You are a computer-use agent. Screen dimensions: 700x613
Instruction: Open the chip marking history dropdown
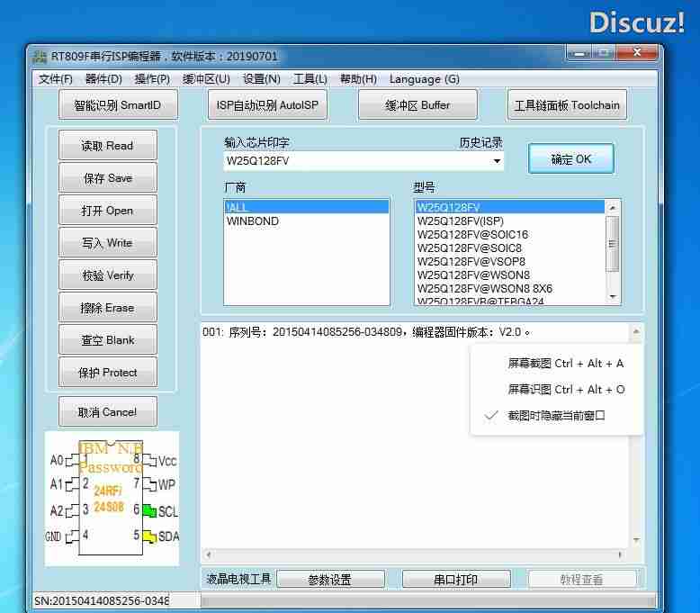click(497, 161)
